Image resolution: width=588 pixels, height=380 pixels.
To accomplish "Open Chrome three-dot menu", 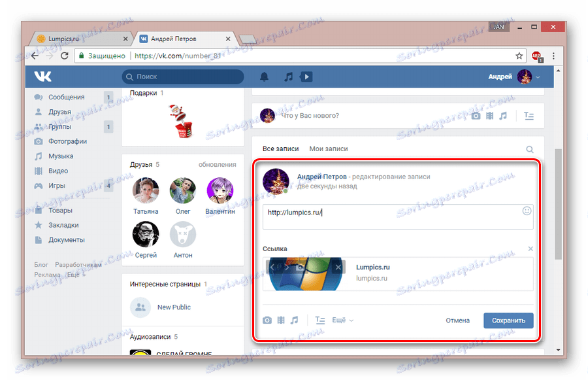I will point(553,56).
